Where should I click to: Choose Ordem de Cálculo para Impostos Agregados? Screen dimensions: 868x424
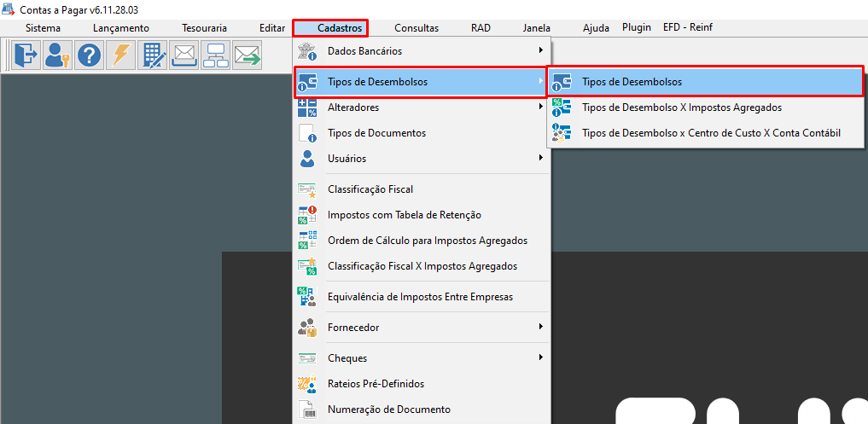tap(422, 241)
